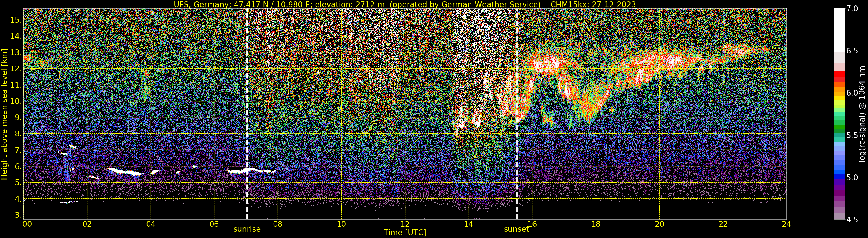Click the x-axis tick label '14'
The height and width of the screenshot is (238, 868).
pos(468,224)
